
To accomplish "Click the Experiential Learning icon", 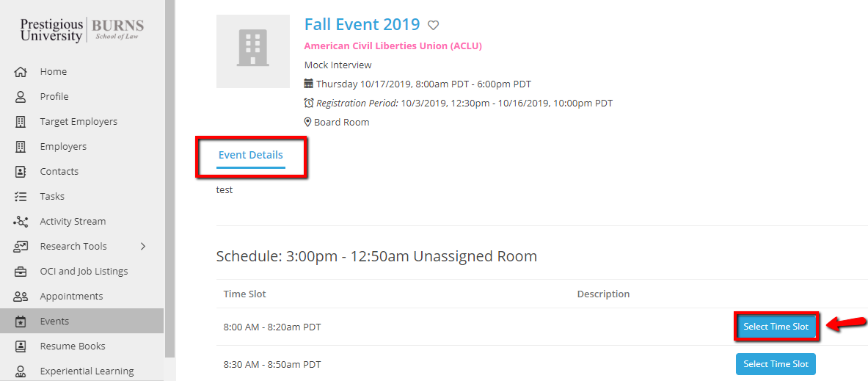I will pos(21,371).
